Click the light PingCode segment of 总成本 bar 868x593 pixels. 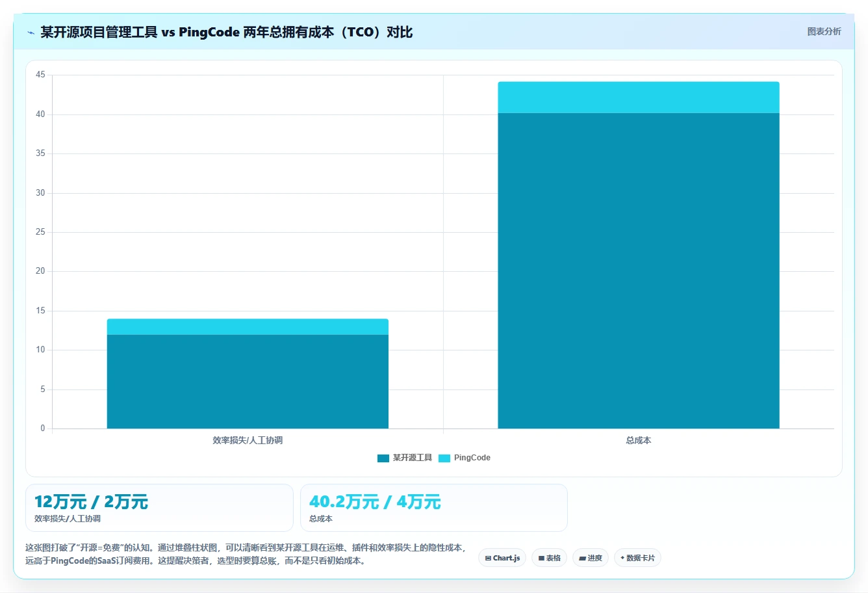[x=639, y=98]
